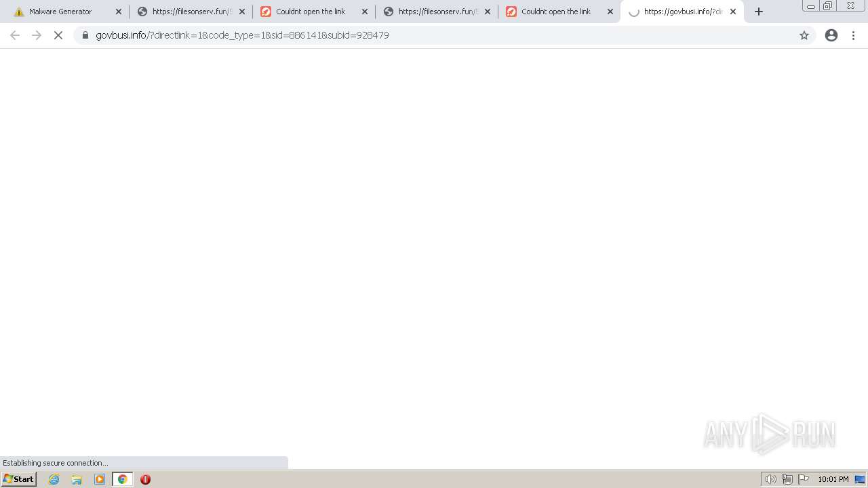This screenshot has height=488, width=868.
Task: Open Chrome's three-dot menu
Action: click(853, 35)
